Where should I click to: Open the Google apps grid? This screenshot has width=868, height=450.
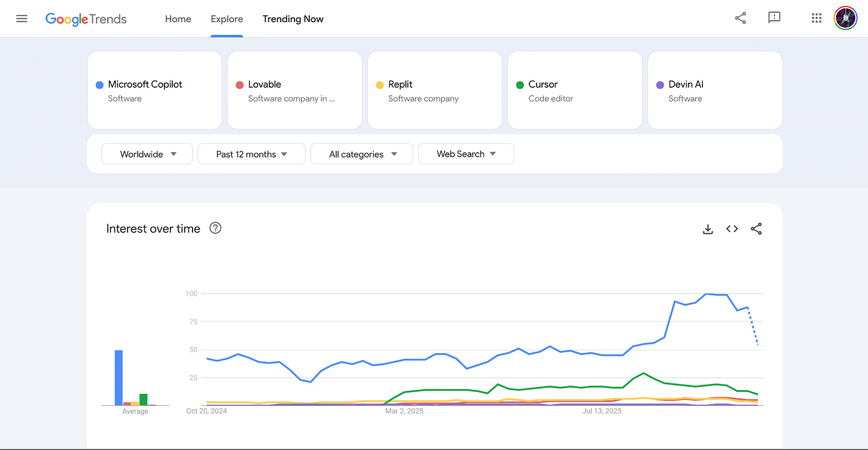pos(817,19)
